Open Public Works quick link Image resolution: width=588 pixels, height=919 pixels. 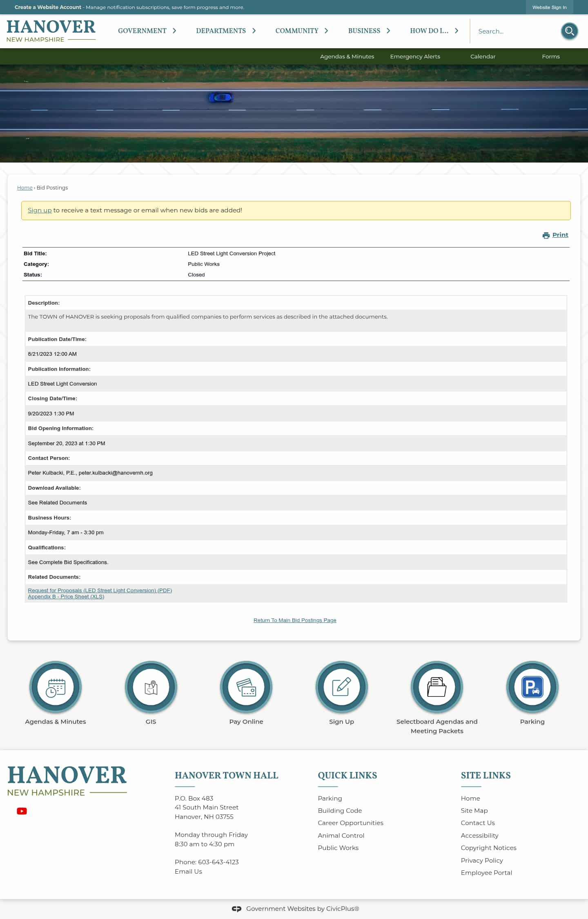tap(338, 848)
